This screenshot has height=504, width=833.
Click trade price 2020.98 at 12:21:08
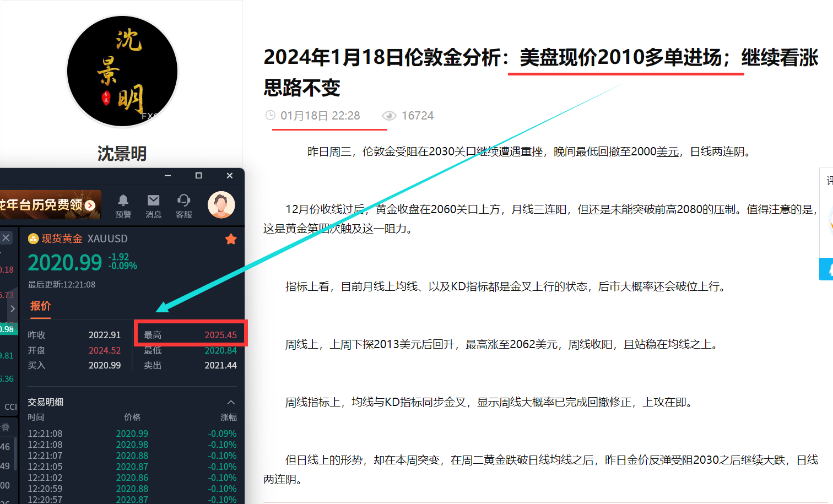(x=132, y=445)
